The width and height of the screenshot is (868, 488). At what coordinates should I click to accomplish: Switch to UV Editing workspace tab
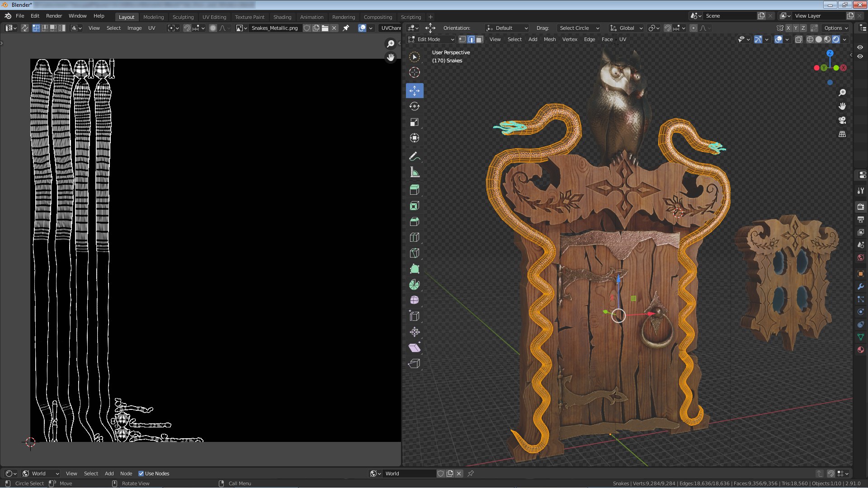(x=214, y=17)
